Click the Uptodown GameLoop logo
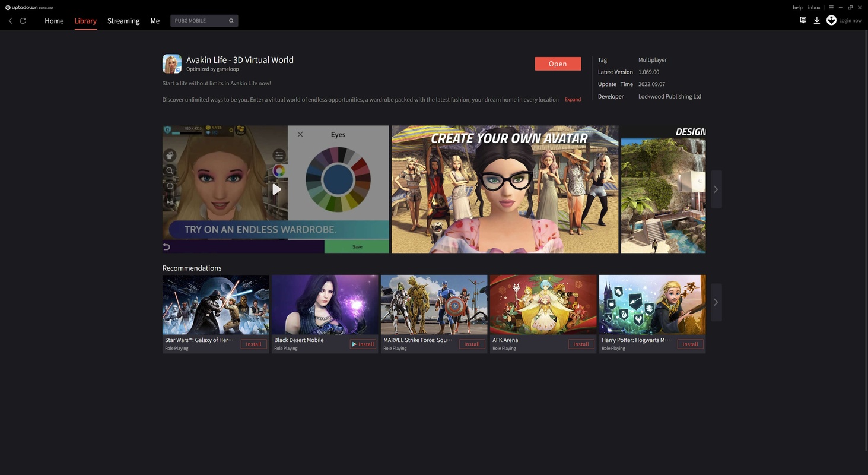Image resolution: width=868 pixels, height=475 pixels. coord(29,8)
